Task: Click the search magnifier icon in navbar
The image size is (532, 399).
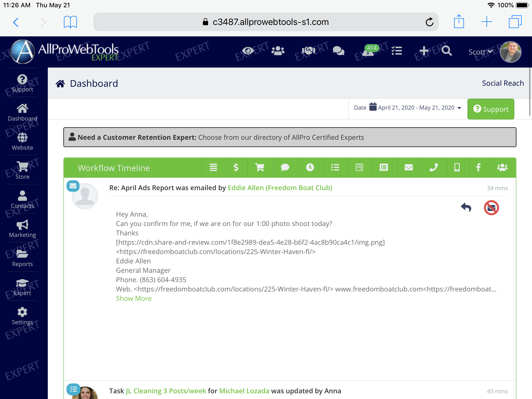Action: 447,51
